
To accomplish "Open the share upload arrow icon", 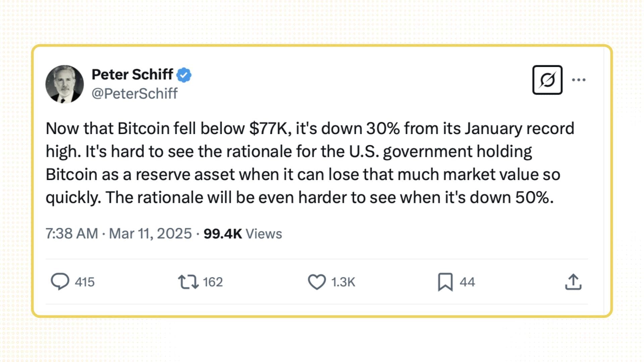I will [573, 282].
